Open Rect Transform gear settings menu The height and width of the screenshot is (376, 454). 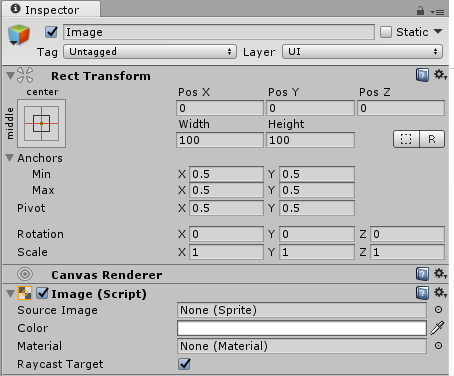(440, 75)
